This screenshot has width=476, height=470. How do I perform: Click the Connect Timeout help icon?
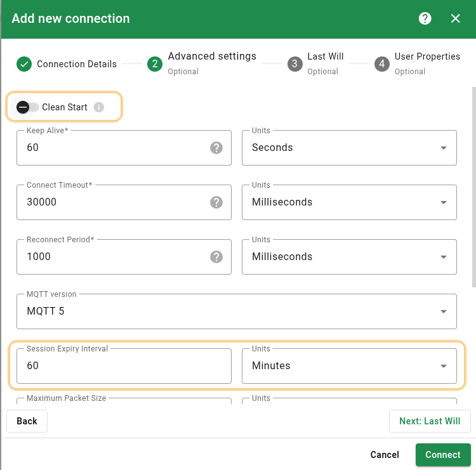click(216, 202)
